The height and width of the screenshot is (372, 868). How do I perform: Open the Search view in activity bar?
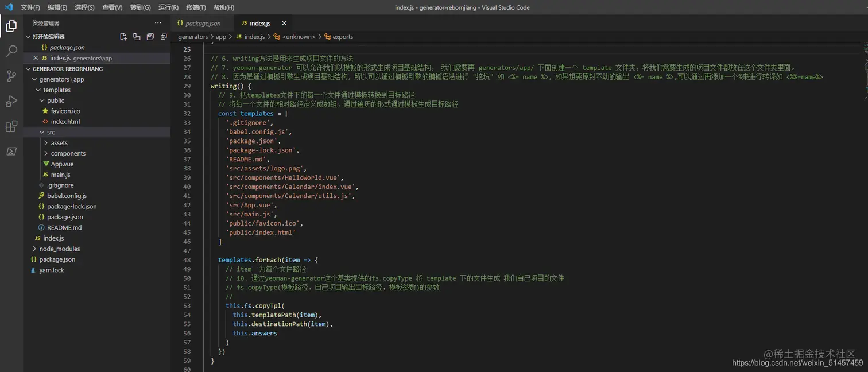click(x=11, y=51)
